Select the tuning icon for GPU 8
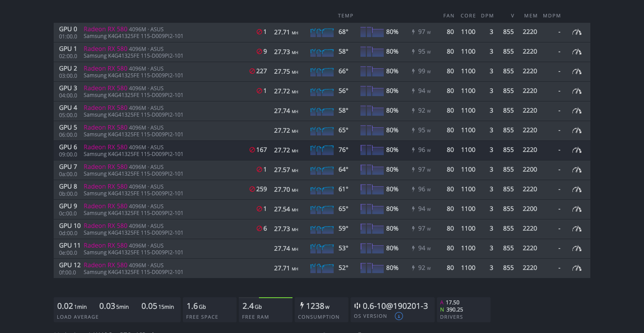The image size is (644, 333). pyautogui.click(x=577, y=189)
